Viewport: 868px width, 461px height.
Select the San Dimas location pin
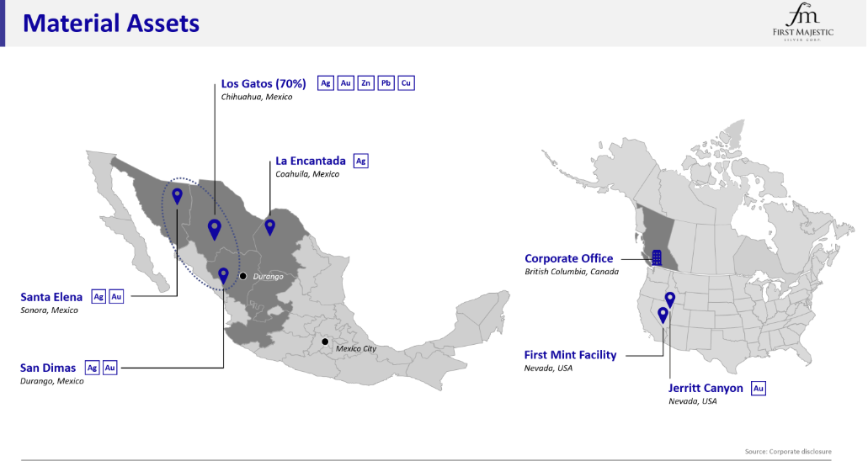(x=223, y=274)
